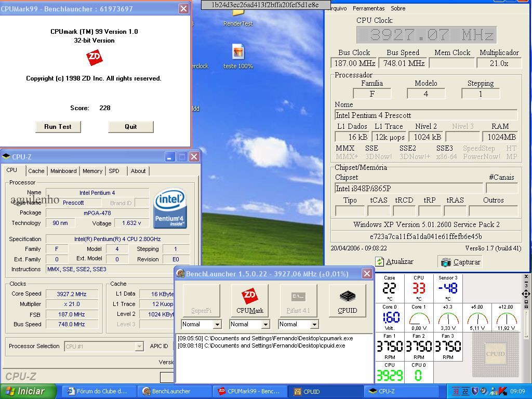Click the +5.00 voltage gauge tile

[x=477, y=317]
